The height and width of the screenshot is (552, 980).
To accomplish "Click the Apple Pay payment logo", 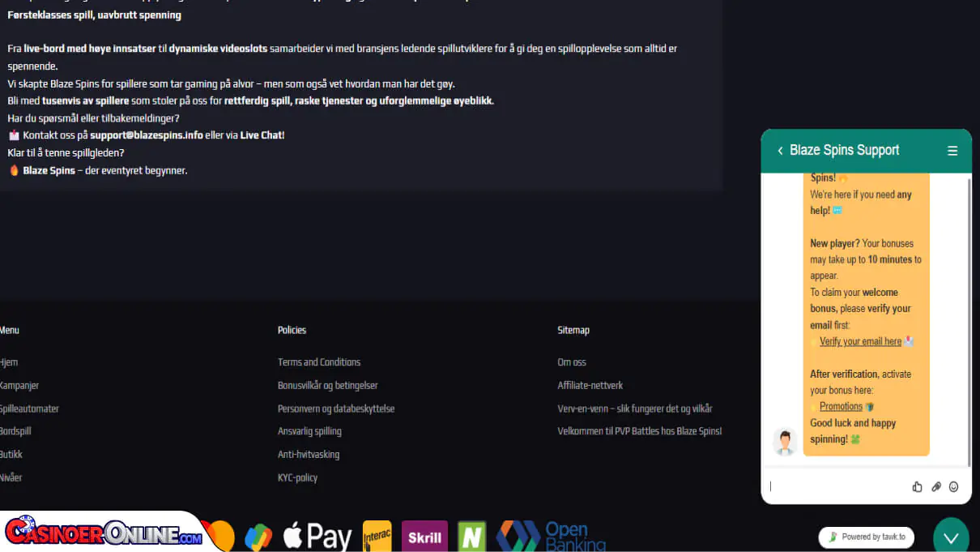I will pos(317,537).
